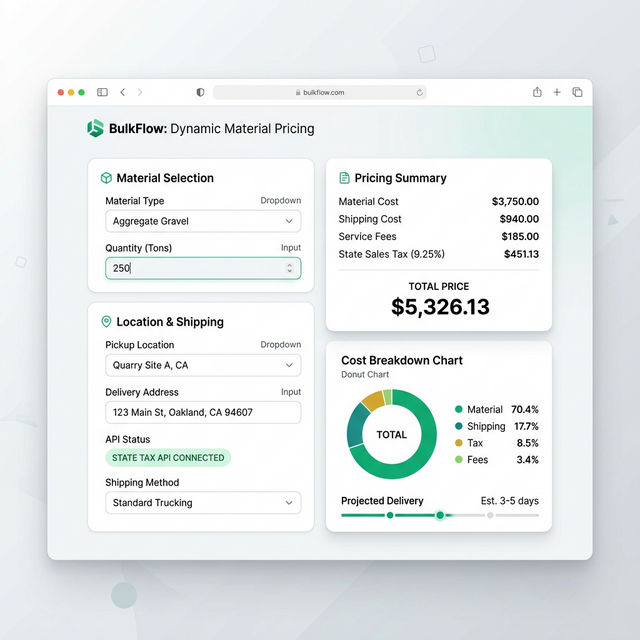Click the $185.00 service fees value
The width and height of the screenshot is (640, 640).
[520, 236]
